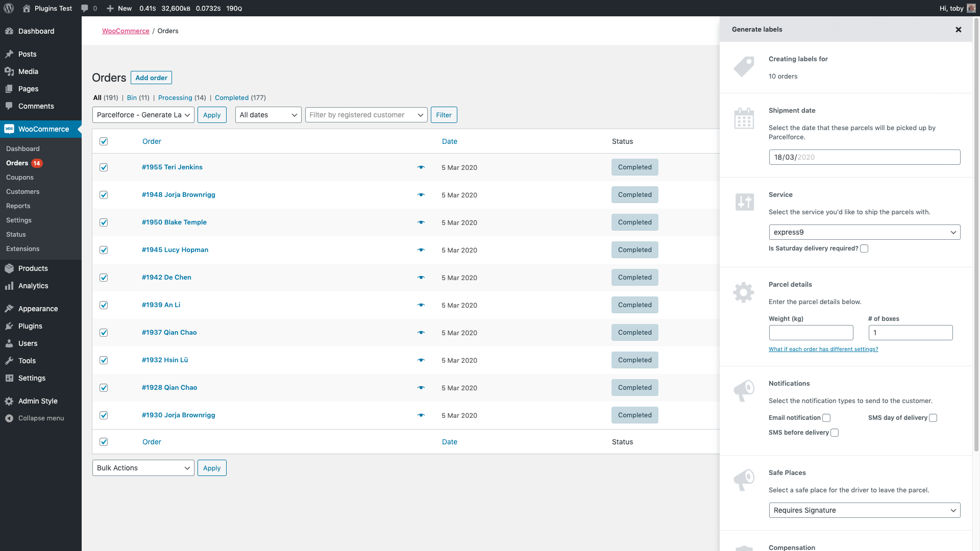Open WooCommerce Reports submenu
The image size is (980, 551).
pyautogui.click(x=18, y=206)
